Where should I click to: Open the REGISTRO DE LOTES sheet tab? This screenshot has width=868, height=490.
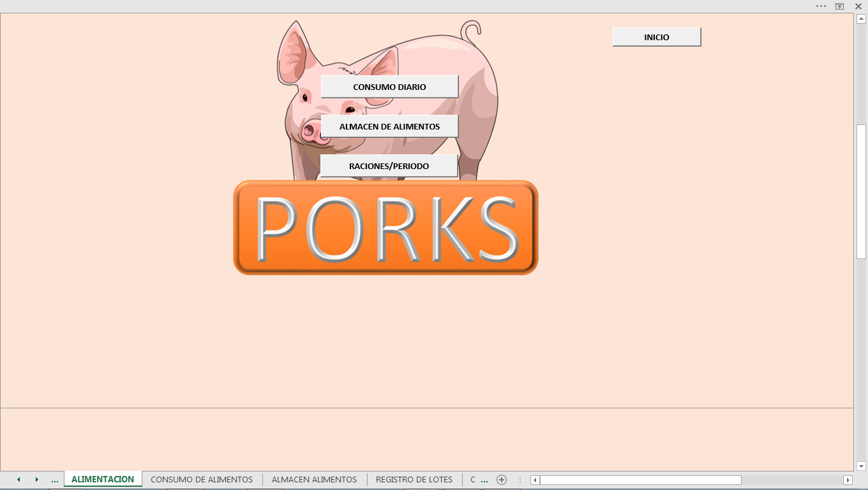tap(414, 480)
